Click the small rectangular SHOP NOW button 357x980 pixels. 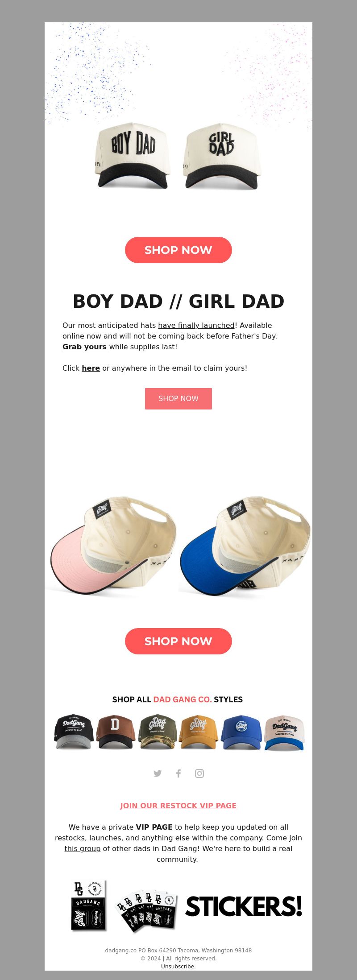tap(178, 398)
